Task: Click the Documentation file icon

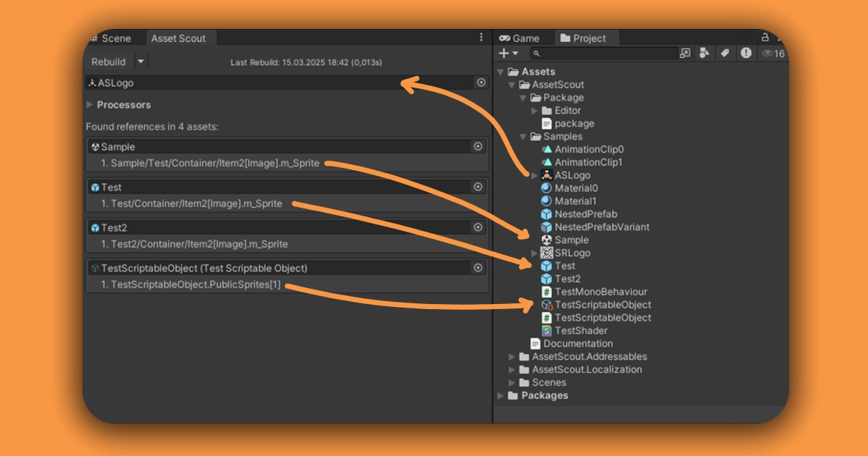Action: tap(535, 344)
